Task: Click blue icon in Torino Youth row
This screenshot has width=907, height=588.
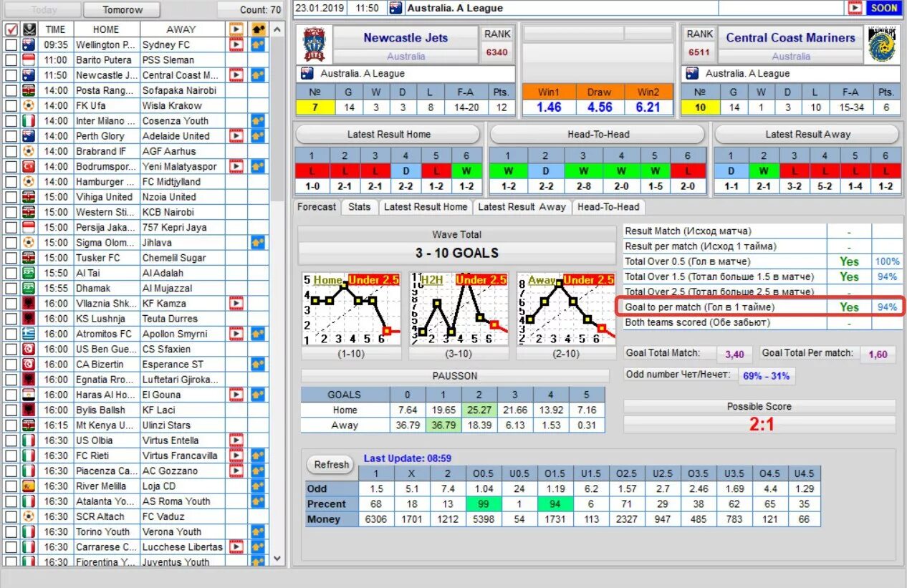Action: pyautogui.click(x=258, y=532)
